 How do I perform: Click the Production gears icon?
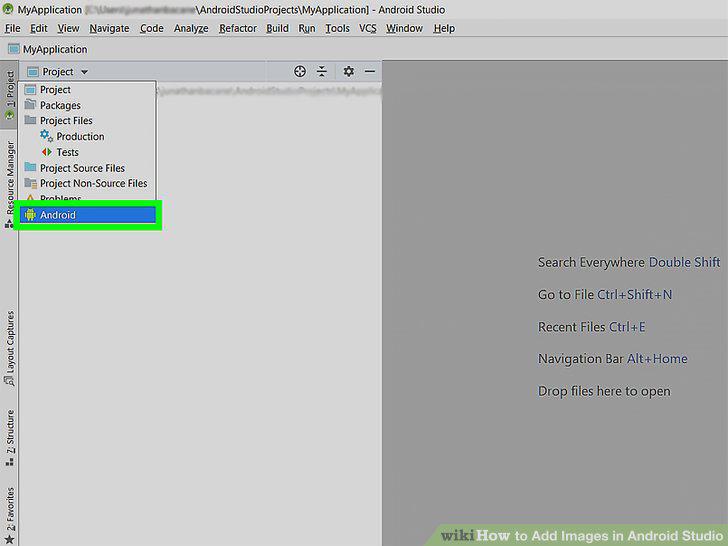(x=46, y=136)
